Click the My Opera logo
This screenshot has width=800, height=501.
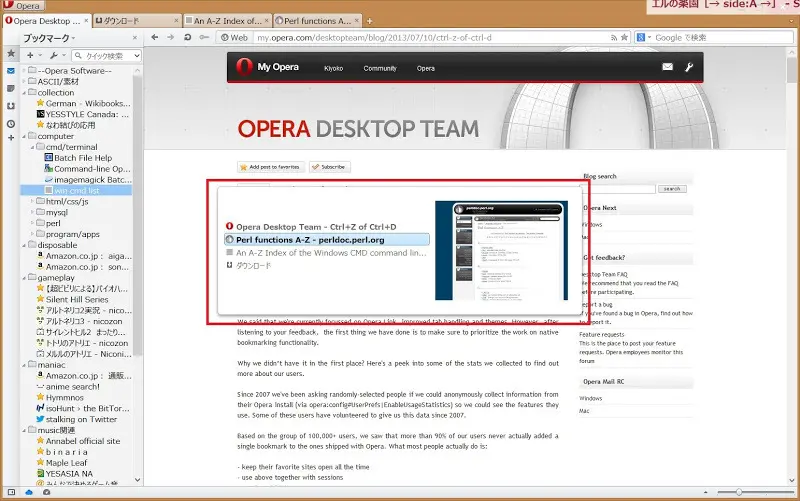(x=267, y=67)
